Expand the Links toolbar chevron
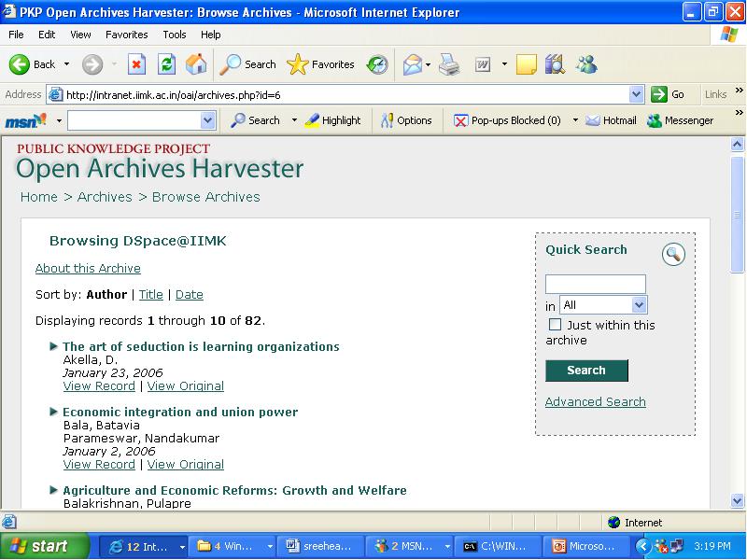This screenshot has width=747, height=560. 739,91
